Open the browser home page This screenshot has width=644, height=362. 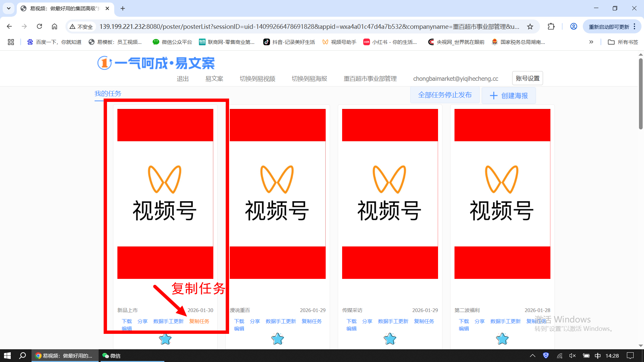point(55,26)
